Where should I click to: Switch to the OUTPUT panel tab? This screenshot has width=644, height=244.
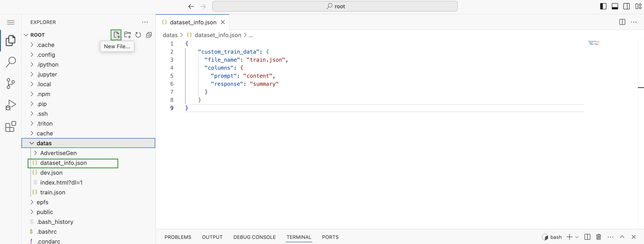coord(212,237)
